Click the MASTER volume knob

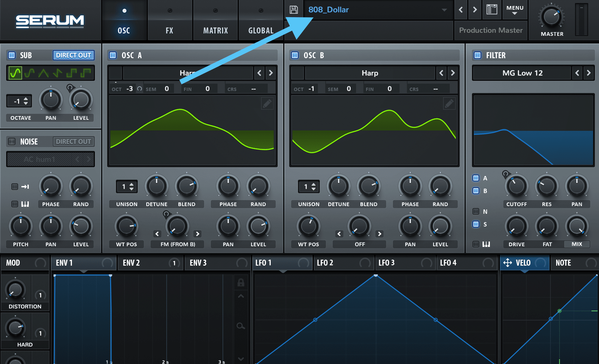coord(551,17)
